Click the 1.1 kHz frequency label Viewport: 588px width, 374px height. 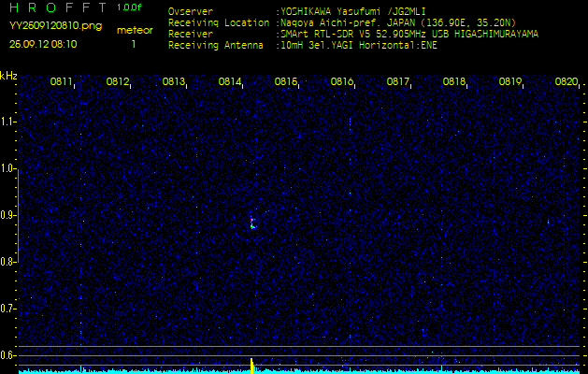coord(8,122)
